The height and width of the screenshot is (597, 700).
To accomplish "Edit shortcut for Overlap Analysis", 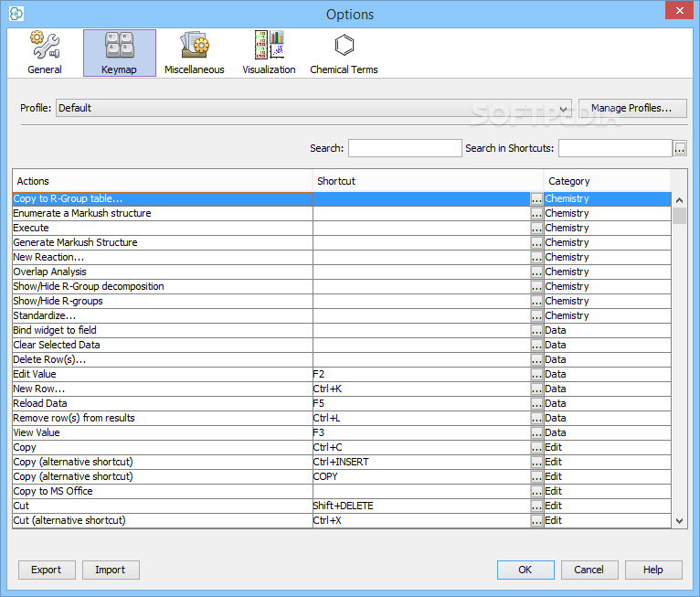I will point(536,272).
